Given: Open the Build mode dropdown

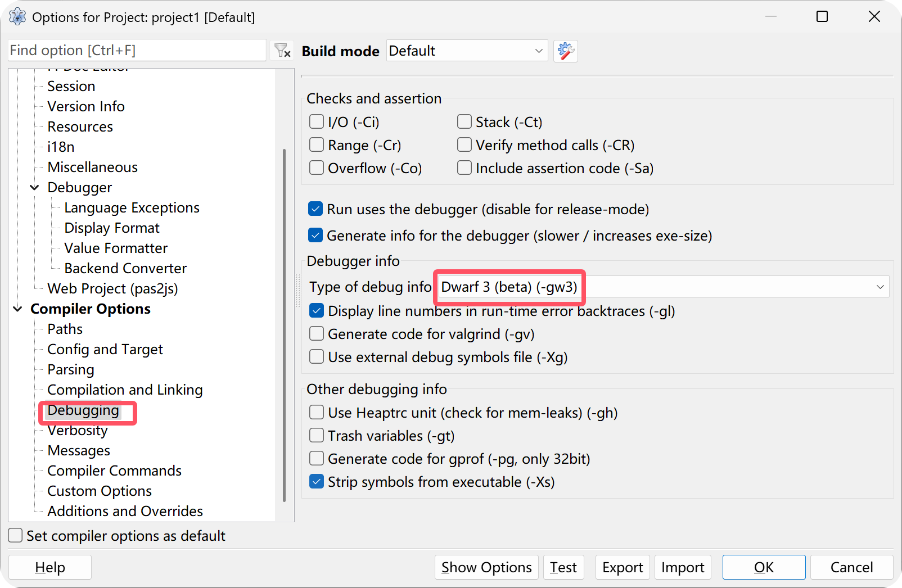Looking at the screenshot, I should point(467,51).
